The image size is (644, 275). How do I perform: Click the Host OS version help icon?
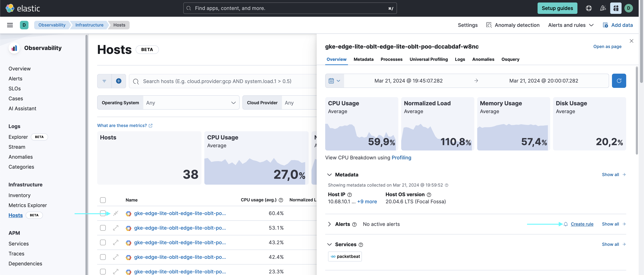(429, 195)
